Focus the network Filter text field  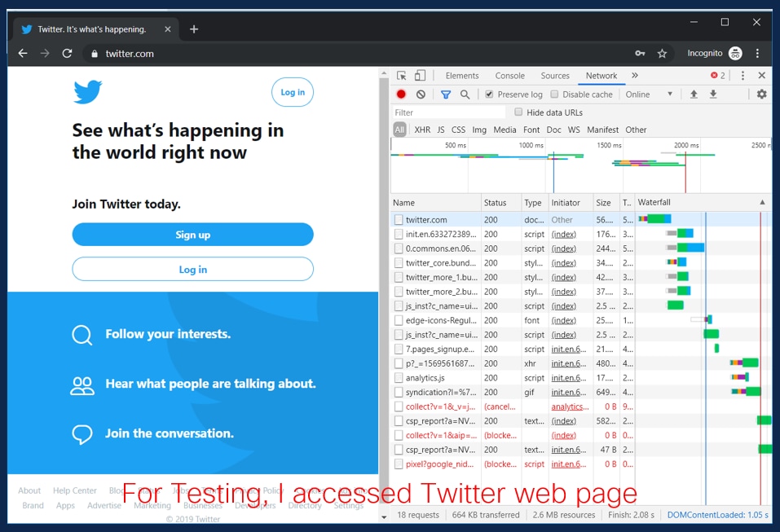tap(448, 112)
